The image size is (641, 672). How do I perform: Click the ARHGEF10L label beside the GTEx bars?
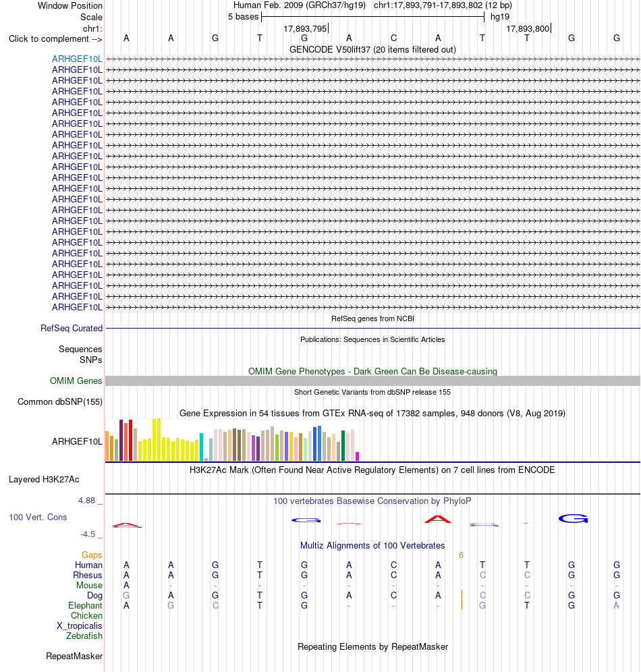click(77, 441)
